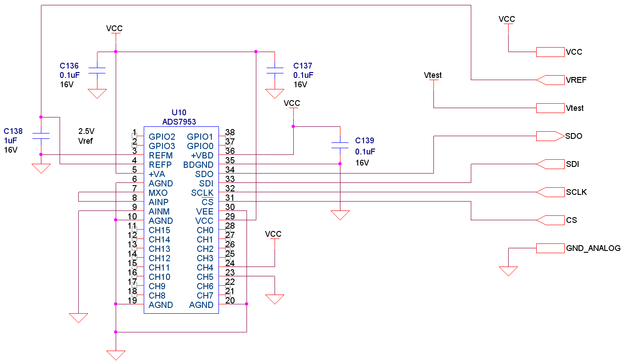627x364 pixels.
Task: Click the ground symbol wired to CH5
Action: tap(275, 299)
